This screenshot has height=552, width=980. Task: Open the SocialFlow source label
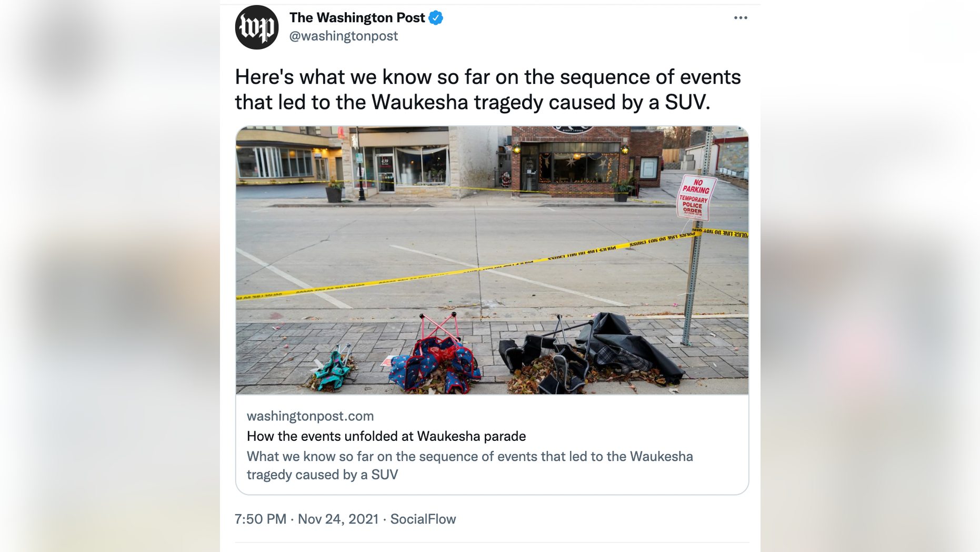click(423, 519)
